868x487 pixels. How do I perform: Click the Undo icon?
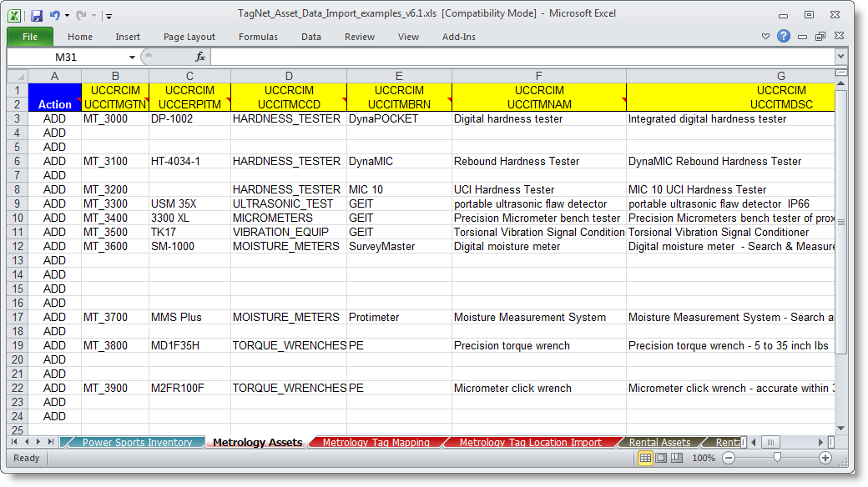[55, 16]
